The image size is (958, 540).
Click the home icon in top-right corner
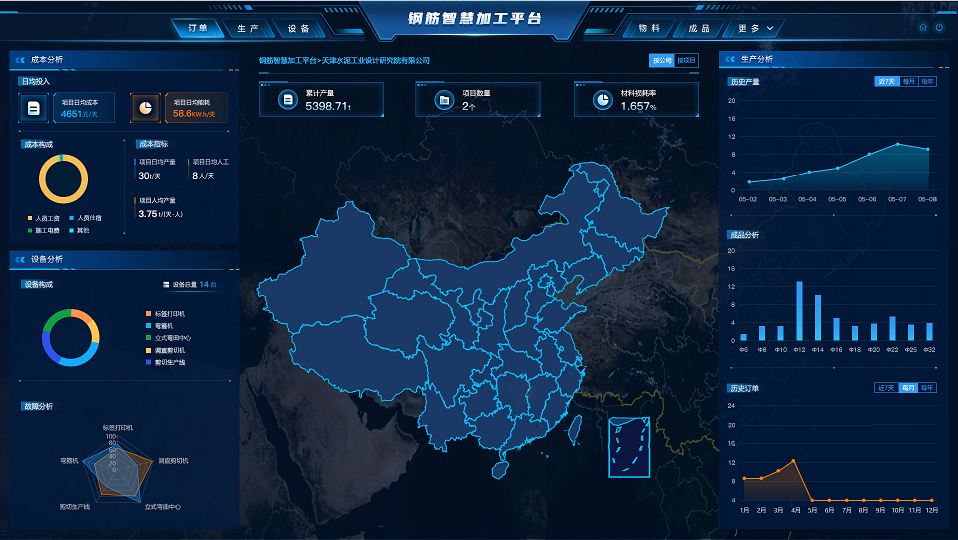(923, 27)
